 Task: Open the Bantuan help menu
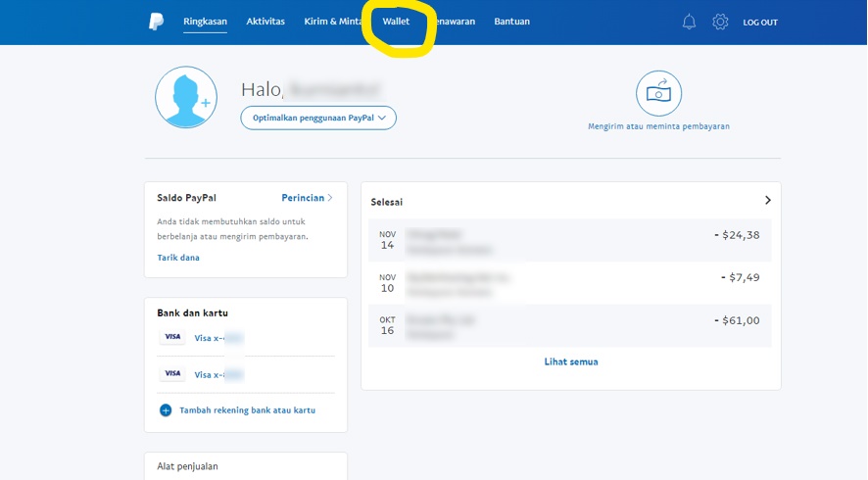click(x=511, y=22)
